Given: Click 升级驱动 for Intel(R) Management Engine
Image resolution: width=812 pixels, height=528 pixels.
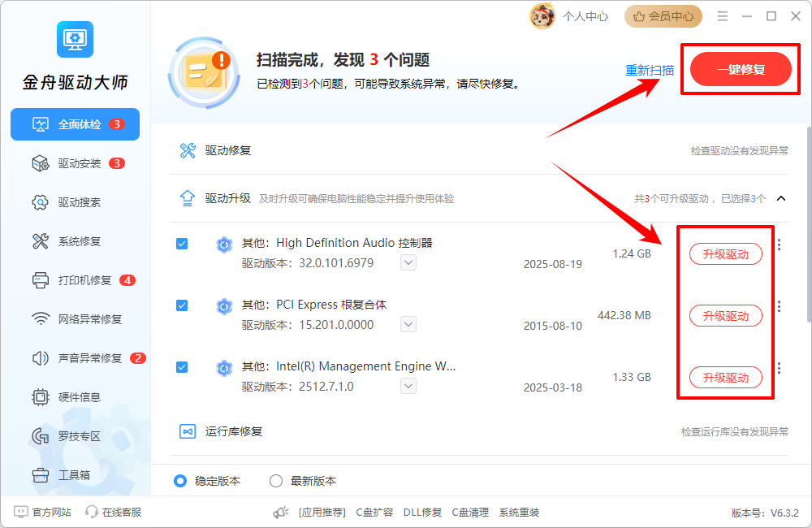Looking at the screenshot, I should 725,377.
